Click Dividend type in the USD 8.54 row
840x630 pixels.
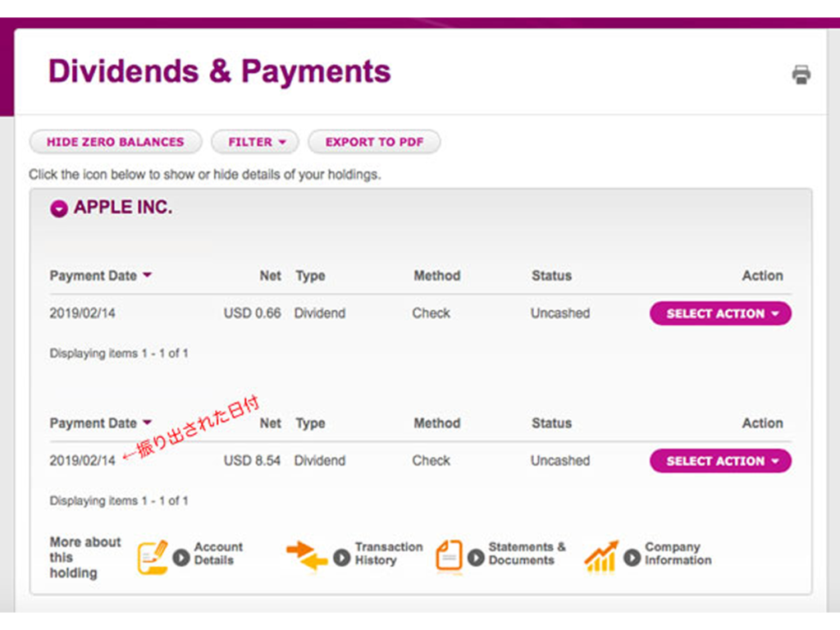coord(320,461)
